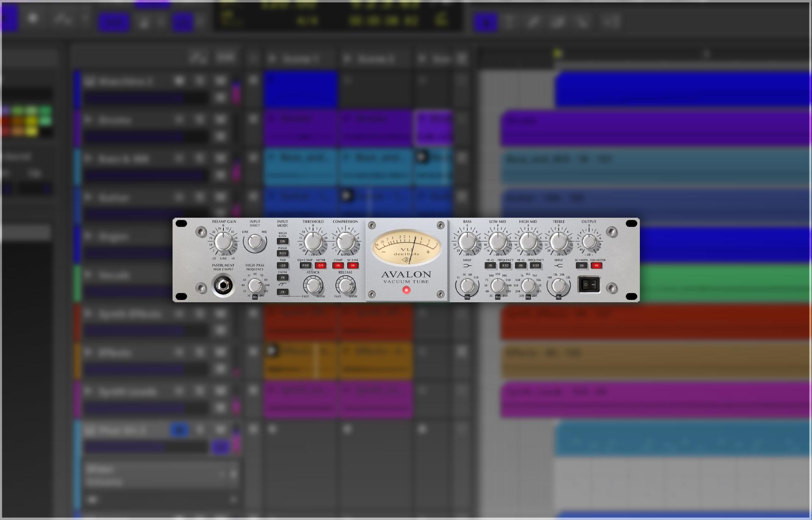Click the Treble shelf frequency knob
The height and width of the screenshot is (520, 812).
[x=559, y=286]
